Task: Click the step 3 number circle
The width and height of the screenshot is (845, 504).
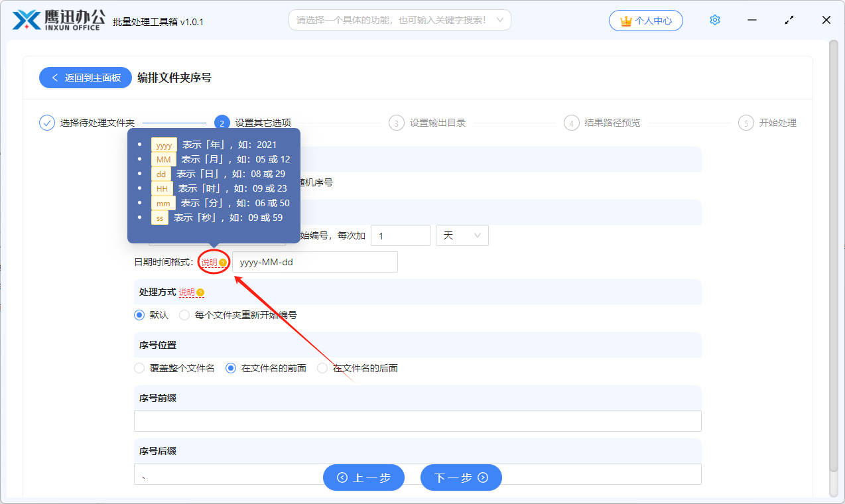Action: [x=397, y=123]
